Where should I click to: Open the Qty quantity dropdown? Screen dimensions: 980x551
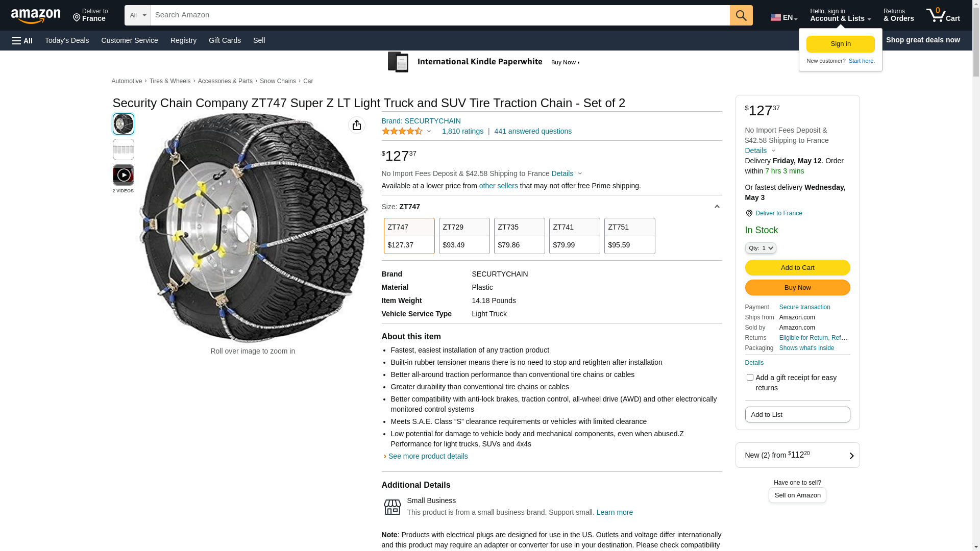coord(761,248)
